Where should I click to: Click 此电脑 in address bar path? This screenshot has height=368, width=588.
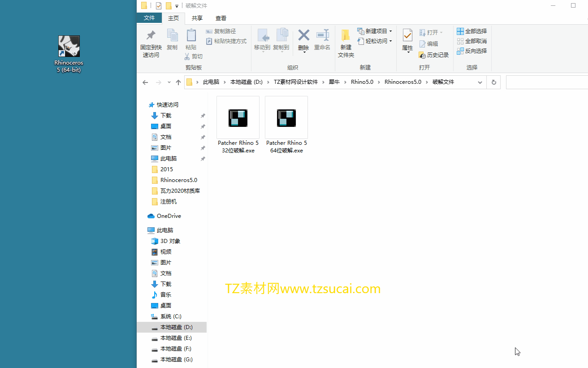(x=211, y=82)
